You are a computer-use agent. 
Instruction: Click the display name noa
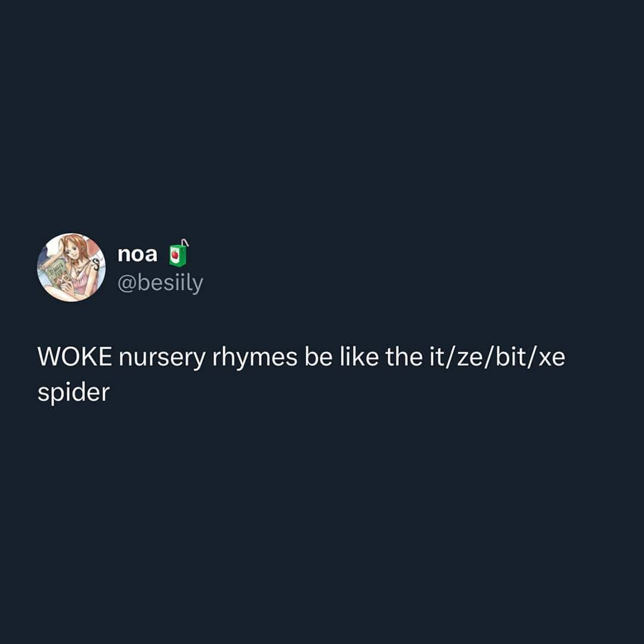click(x=137, y=254)
